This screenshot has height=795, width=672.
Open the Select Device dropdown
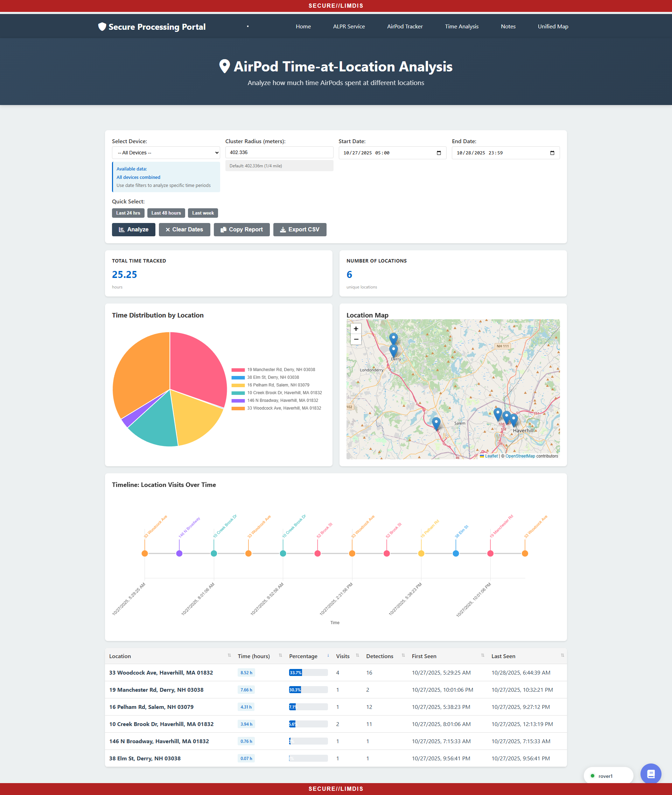click(166, 152)
